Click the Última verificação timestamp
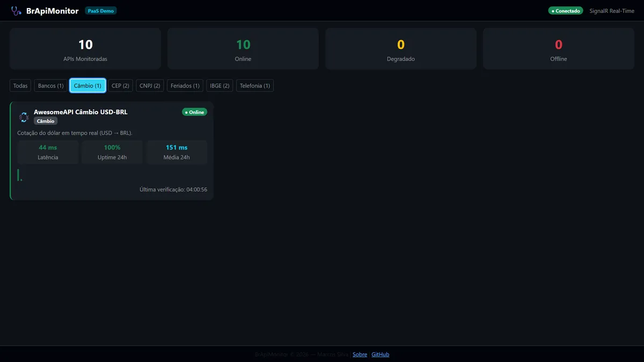Image resolution: width=644 pixels, height=362 pixels. point(173,189)
